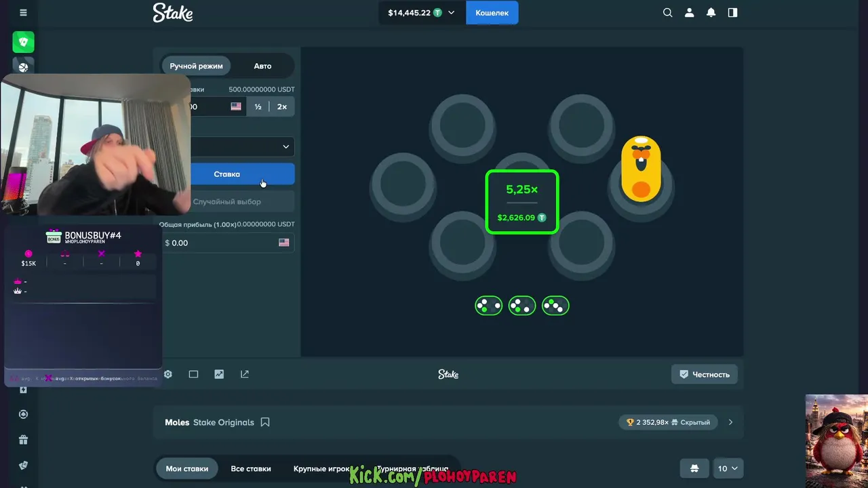
Task: Open the sports basketball icon in sidebar
Action: click(x=23, y=67)
